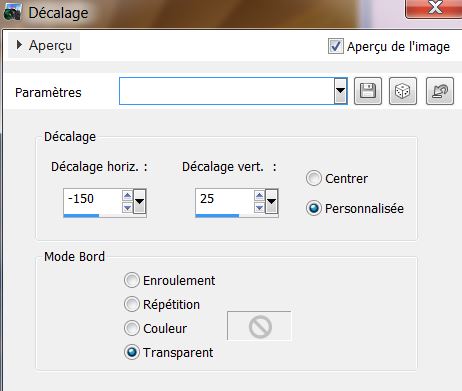This screenshot has height=391, width=462.
Task: Decrease Décalage horiz. with down arrow
Action: point(127,208)
